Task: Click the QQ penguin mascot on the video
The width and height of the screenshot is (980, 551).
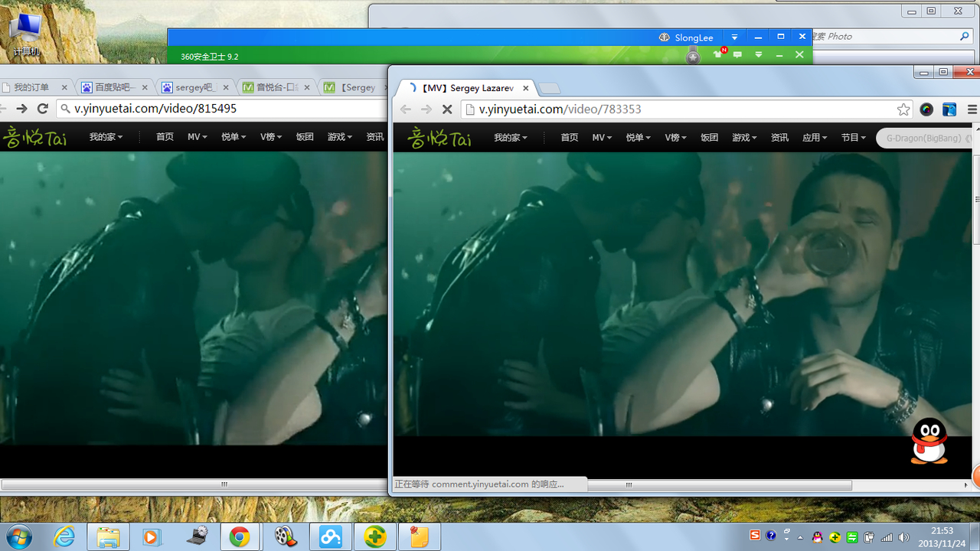Action: (929, 441)
